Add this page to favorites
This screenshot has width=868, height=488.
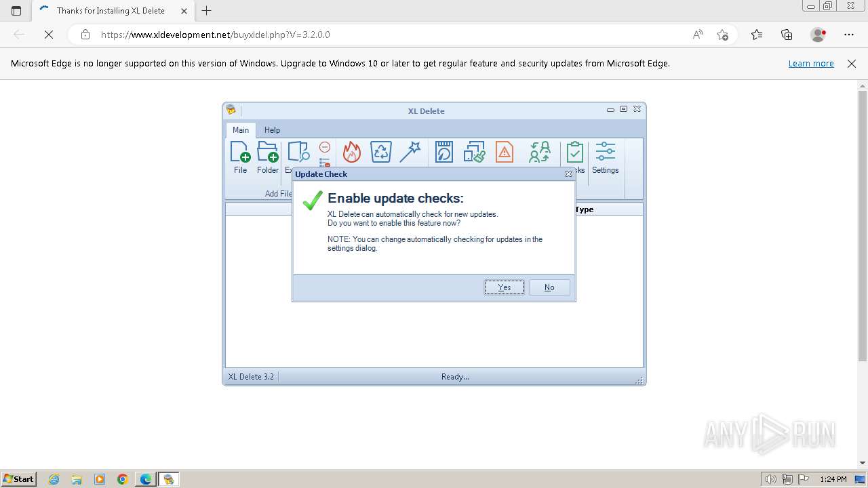(x=722, y=35)
